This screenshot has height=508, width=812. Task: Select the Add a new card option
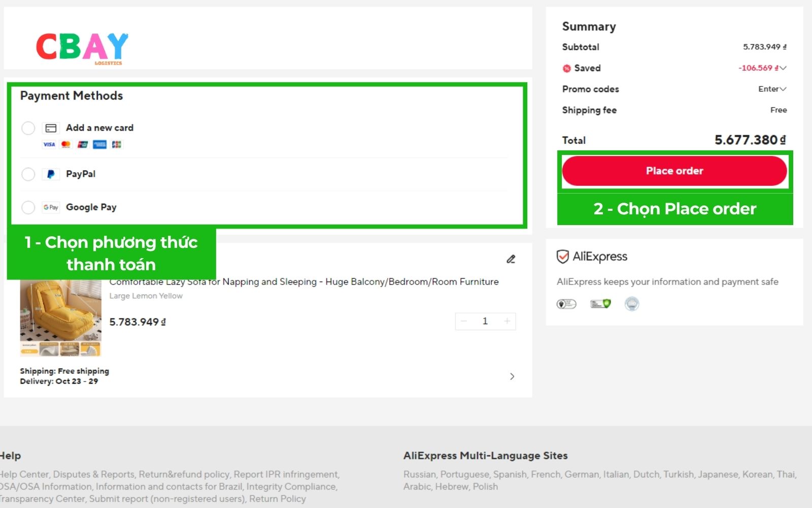pos(28,128)
